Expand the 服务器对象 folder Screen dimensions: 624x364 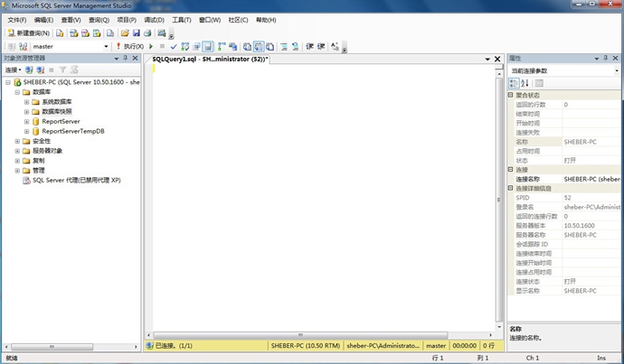coord(17,151)
